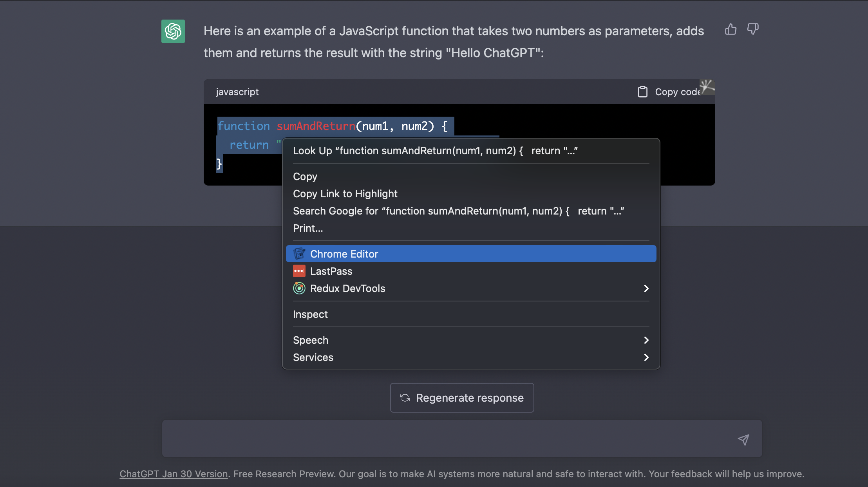The height and width of the screenshot is (487, 868).
Task: Choose Copy Link to Highlight
Action: pyautogui.click(x=345, y=194)
